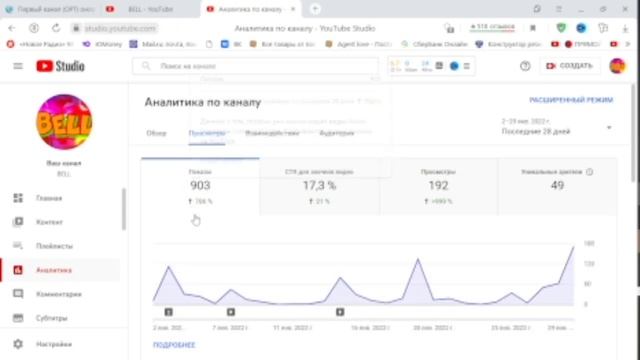This screenshot has height=360, width=640.
Task: Switch to the BELL - YouTube browser tab
Action: tap(151, 9)
